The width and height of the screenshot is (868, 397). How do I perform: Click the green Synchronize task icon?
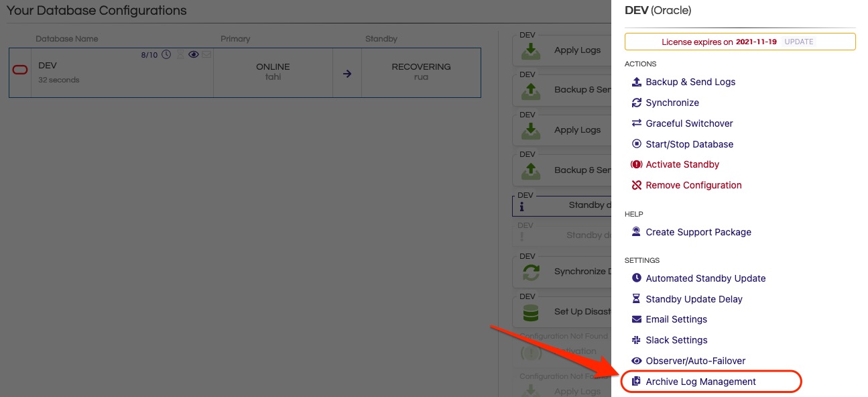pos(531,272)
